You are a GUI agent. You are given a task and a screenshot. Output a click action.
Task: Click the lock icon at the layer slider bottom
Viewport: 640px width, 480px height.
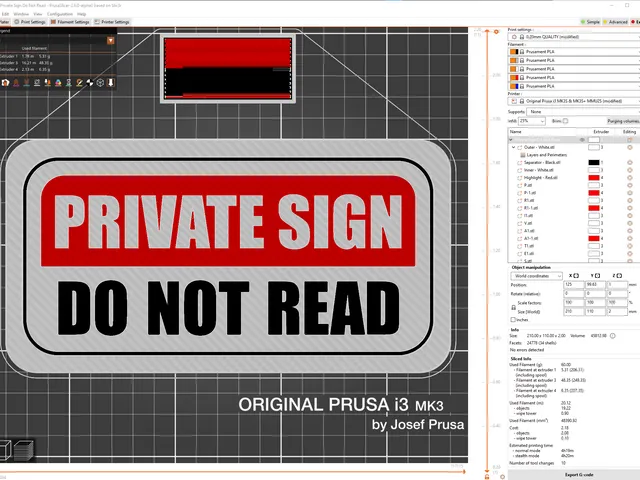click(487, 476)
